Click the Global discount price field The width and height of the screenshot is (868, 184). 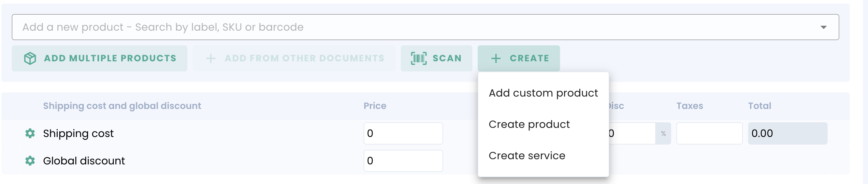click(x=403, y=161)
